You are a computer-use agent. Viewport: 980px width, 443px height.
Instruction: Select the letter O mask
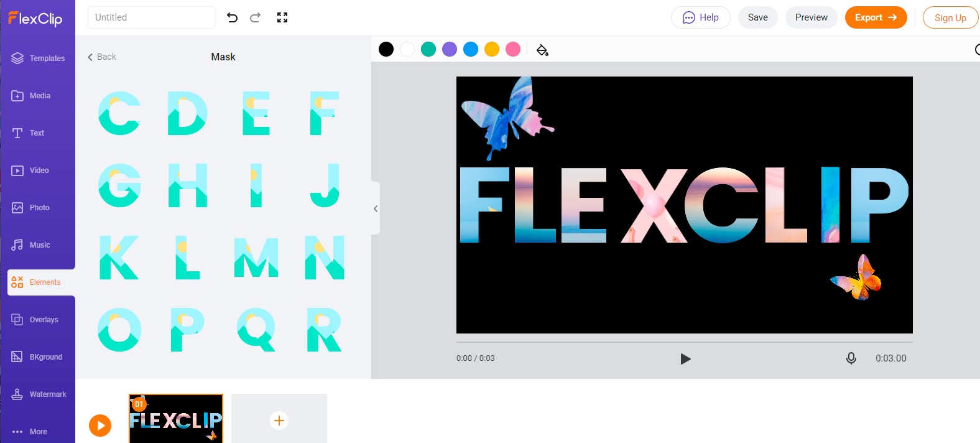(x=119, y=330)
